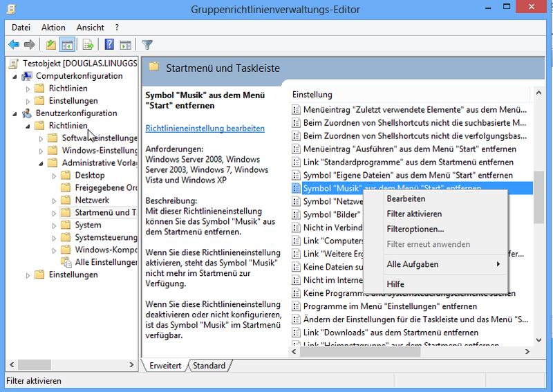Choose Bearbeiten from the context menu

(x=406, y=199)
